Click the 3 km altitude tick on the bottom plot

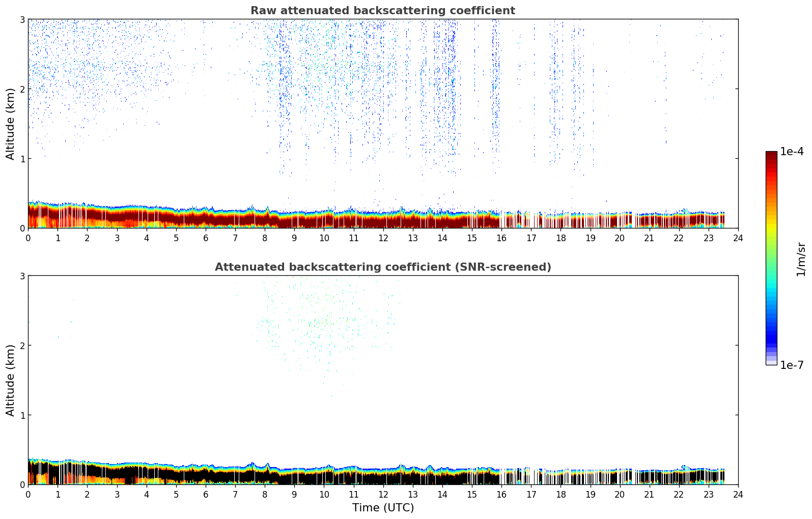(x=22, y=276)
